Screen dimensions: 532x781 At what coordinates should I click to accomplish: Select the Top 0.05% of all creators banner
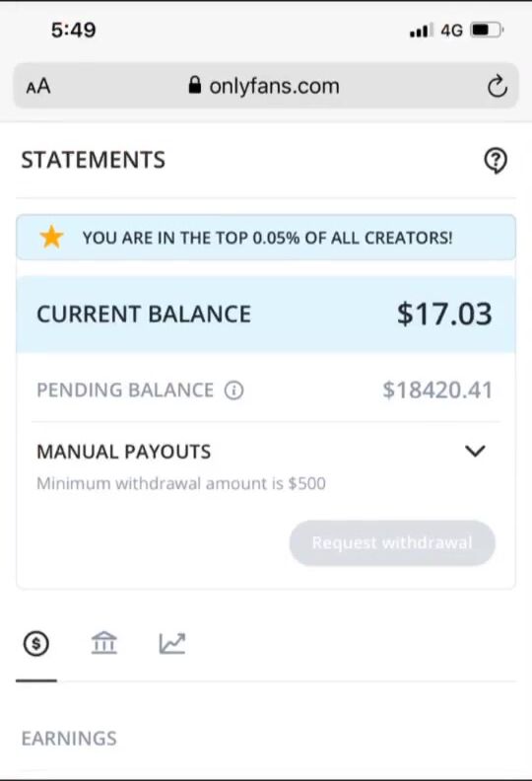(x=266, y=237)
